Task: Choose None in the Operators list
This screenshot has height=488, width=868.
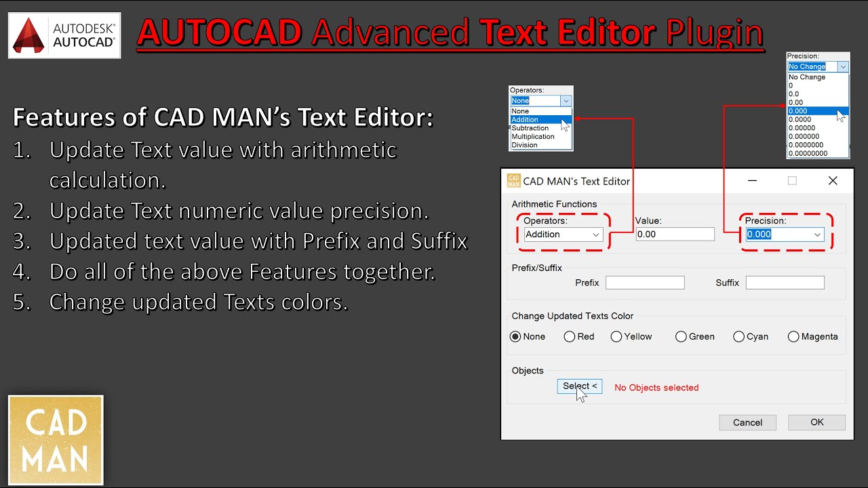Action: coord(541,111)
